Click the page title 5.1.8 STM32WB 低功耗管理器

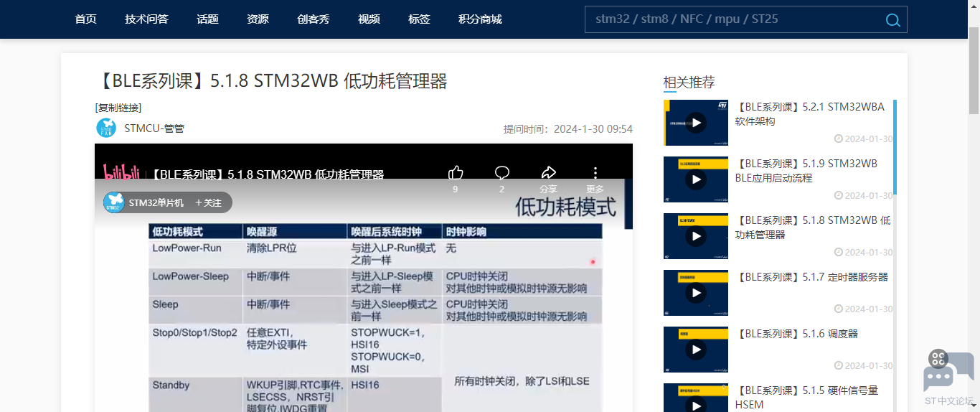pyautogui.click(x=271, y=81)
